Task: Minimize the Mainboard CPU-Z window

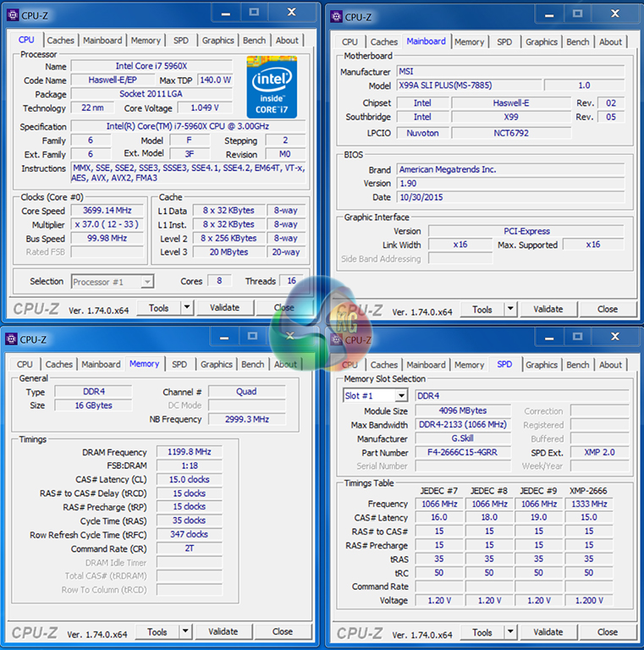Action: coord(549,15)
